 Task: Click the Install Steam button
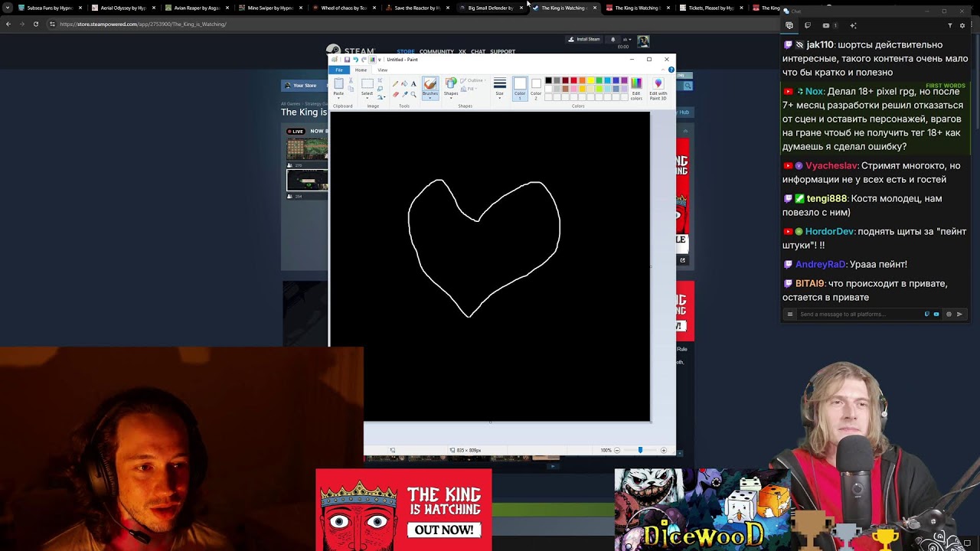pos(583,39)
